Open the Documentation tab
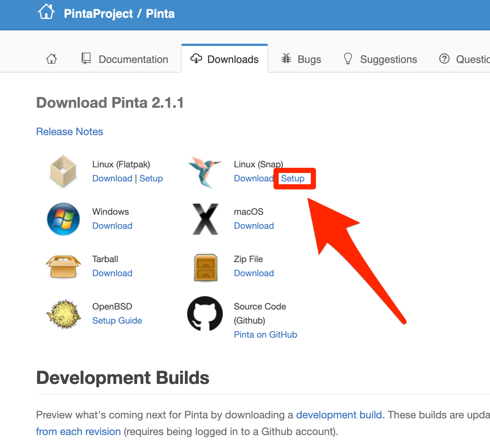Image resolution: width=490 pixels, height=448 pixels. pos(125,59)
